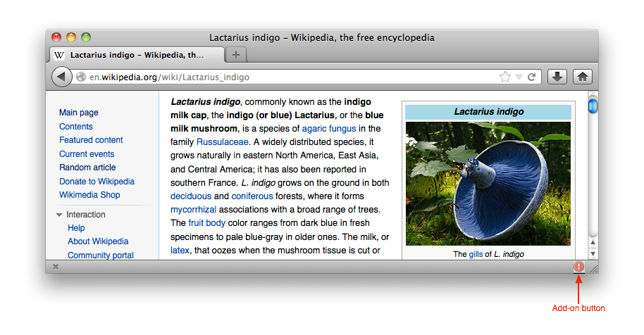Click the green zoom window button

point(86,37)
